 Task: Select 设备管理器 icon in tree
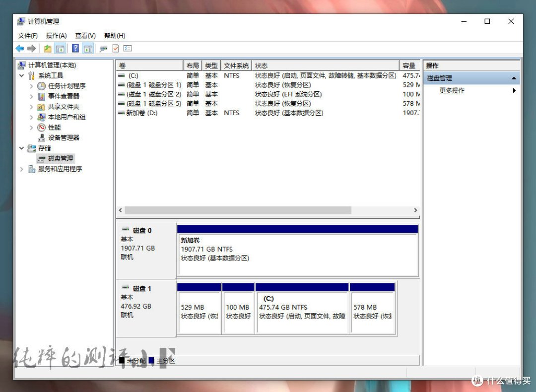(x=41, y=138)
